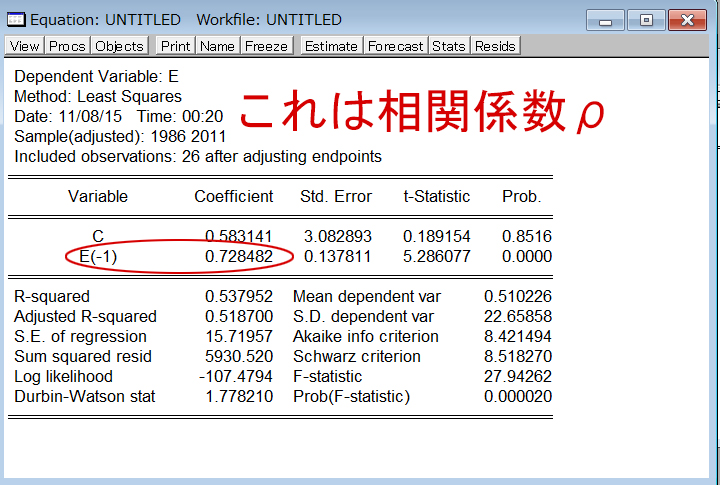Freeze the equation output table
Screen dimensions: 720x485
(266, 46)
